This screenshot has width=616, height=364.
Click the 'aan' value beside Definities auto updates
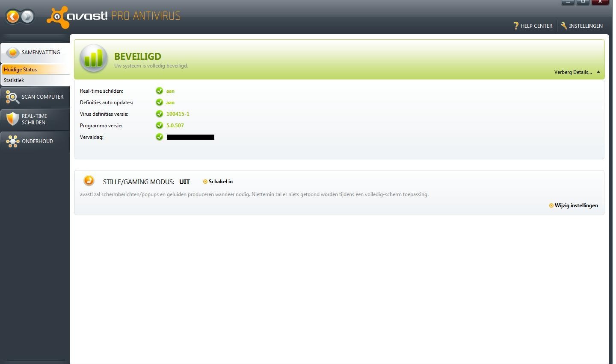click(170, 103)
